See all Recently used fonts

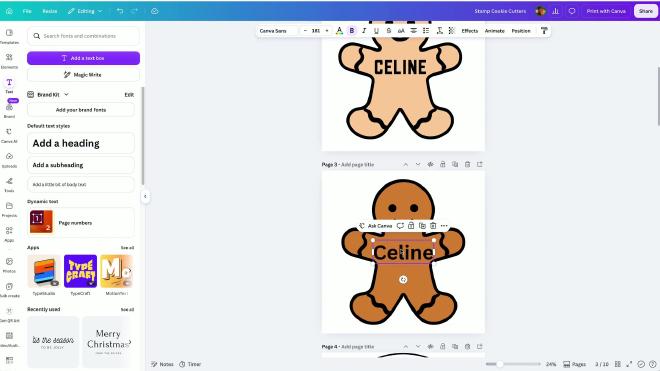point(127,310)
